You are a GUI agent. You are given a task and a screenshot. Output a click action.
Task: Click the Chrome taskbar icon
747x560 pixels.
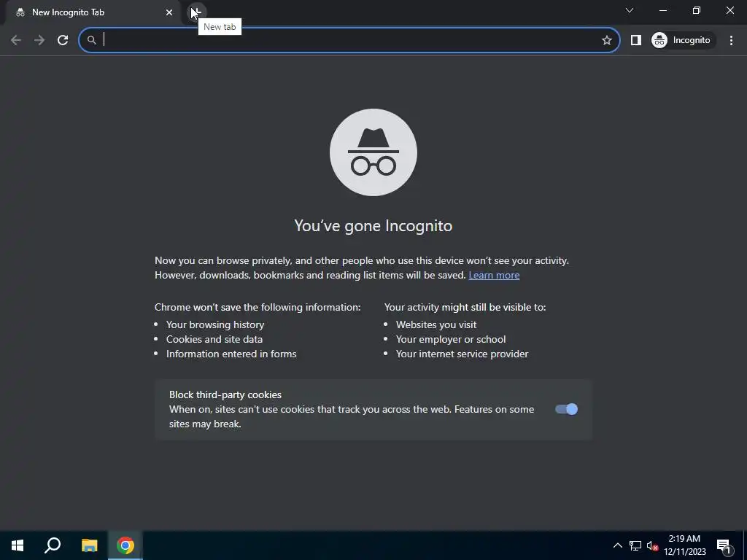[x=125, y=545]
